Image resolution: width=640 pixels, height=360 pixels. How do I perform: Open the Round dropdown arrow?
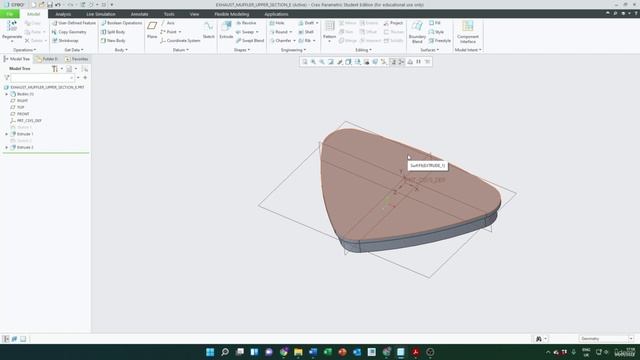tap(291, 32)
